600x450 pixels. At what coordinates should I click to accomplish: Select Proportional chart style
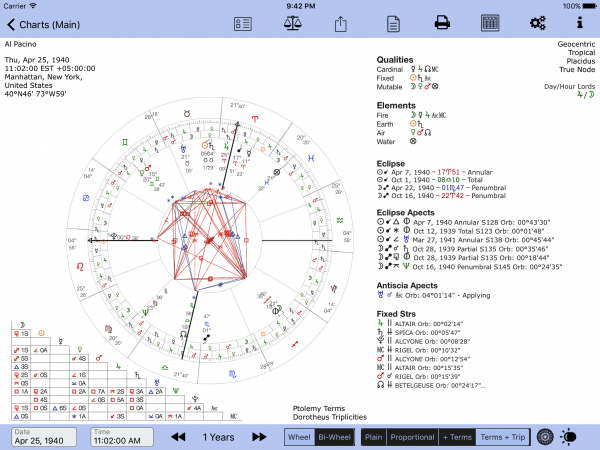click(413, 437)
